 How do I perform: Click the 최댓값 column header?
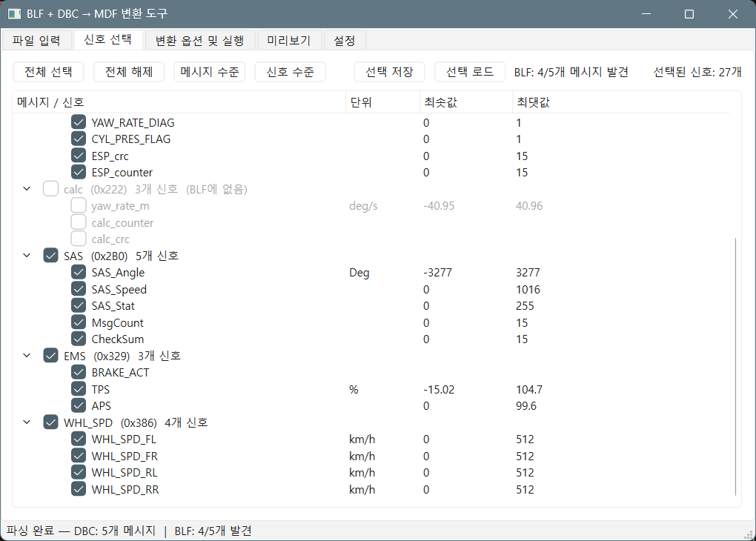[x=620, y=102]
